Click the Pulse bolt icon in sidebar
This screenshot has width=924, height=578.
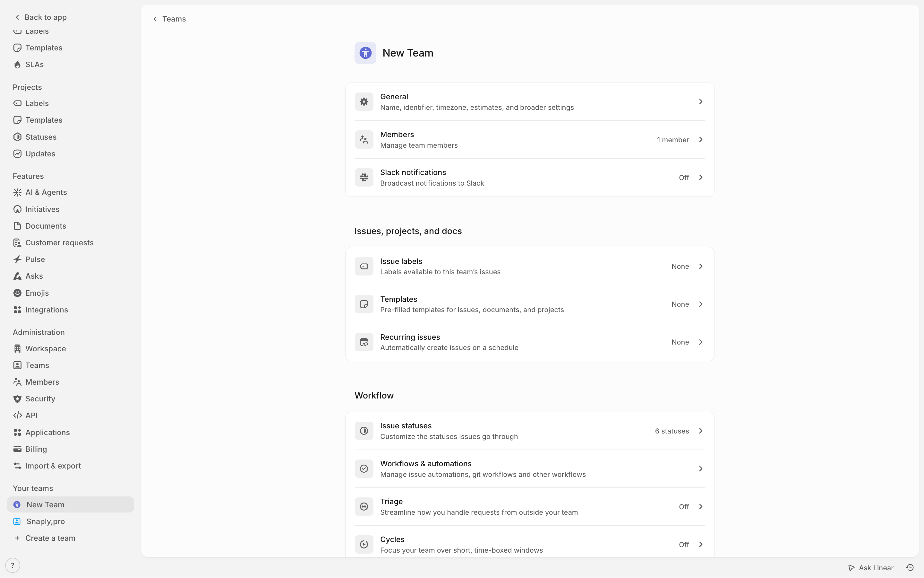(17, 259)
